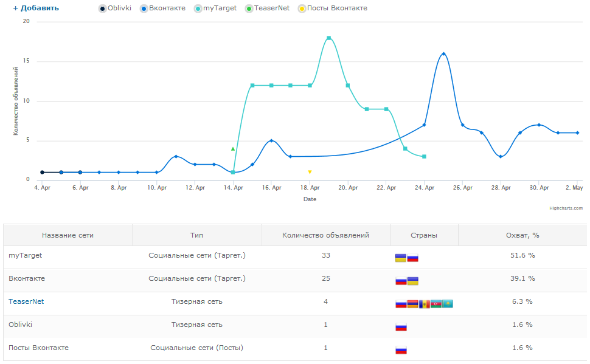Click the Russia flag in Oblivki row

[401, 327]
